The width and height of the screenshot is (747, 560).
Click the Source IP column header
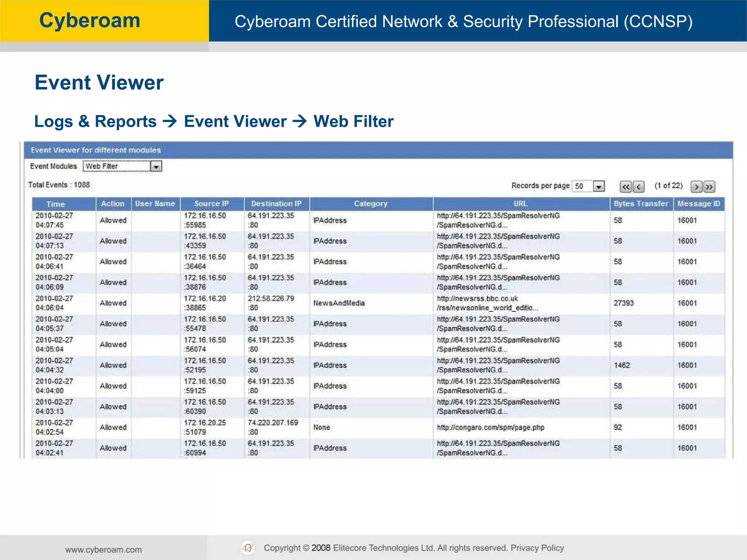(212, 204)
